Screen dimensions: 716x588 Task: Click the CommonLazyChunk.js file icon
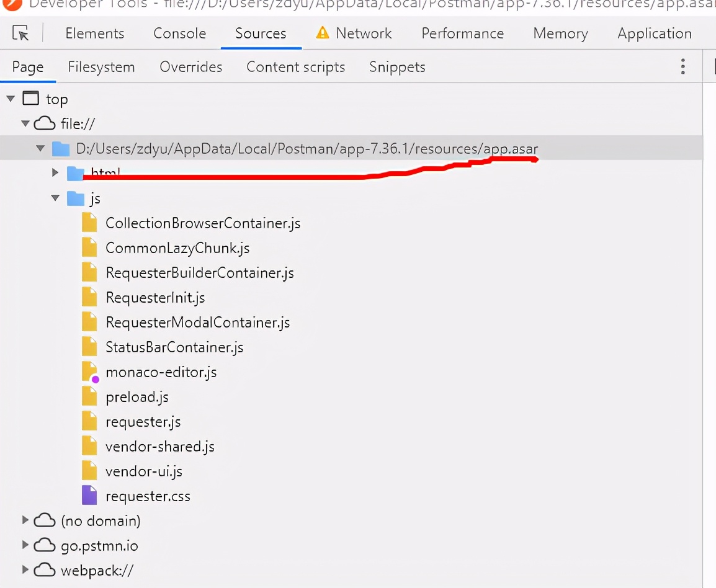89,248
